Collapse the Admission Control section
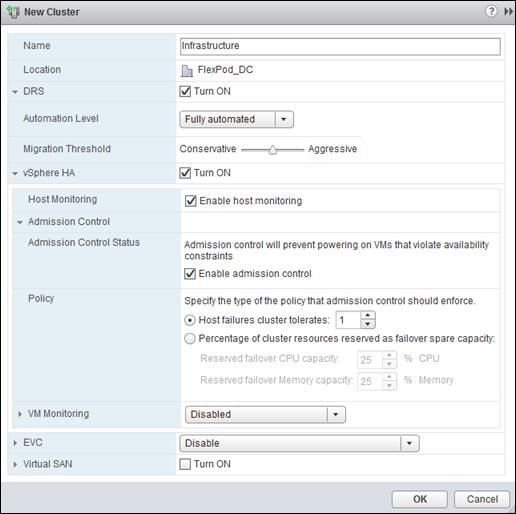 tap(20, 222)
